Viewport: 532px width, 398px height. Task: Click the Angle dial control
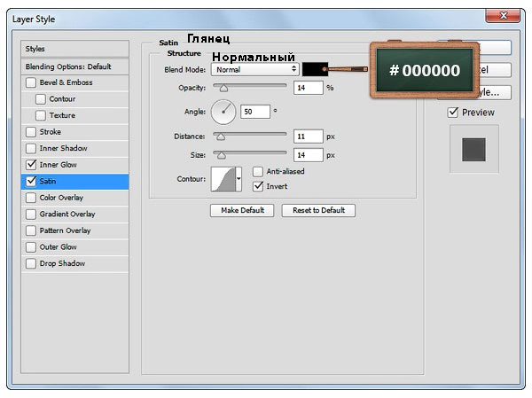pos(223,112)
